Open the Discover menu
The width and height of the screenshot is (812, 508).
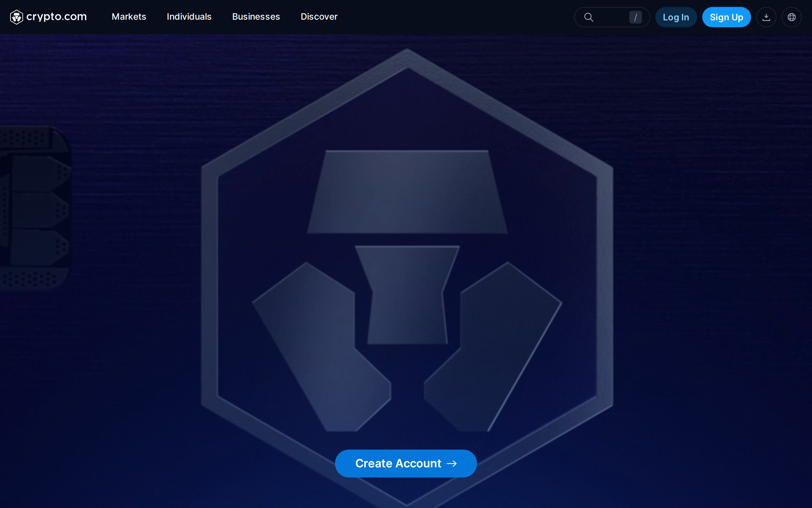click(x=319, y=17)
